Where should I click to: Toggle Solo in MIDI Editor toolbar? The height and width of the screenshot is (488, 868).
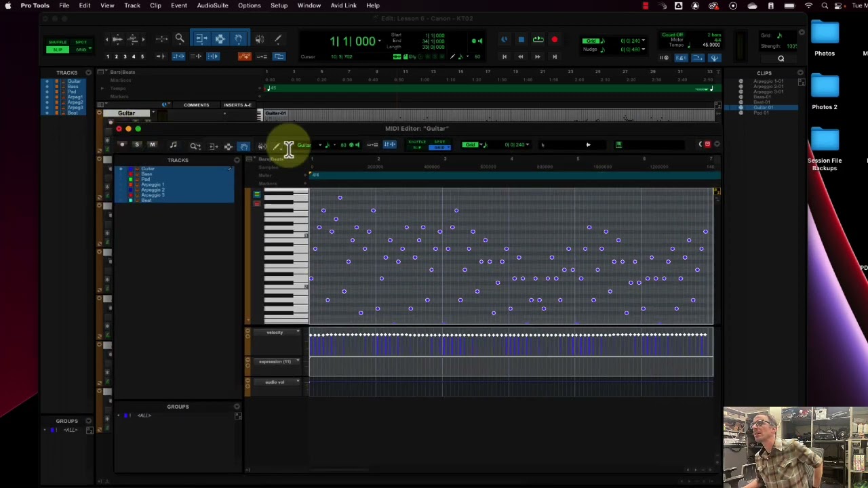(137, 145)
